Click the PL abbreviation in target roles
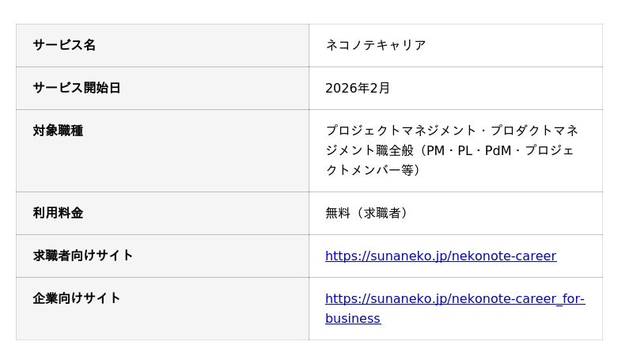 tap(465, 150)
